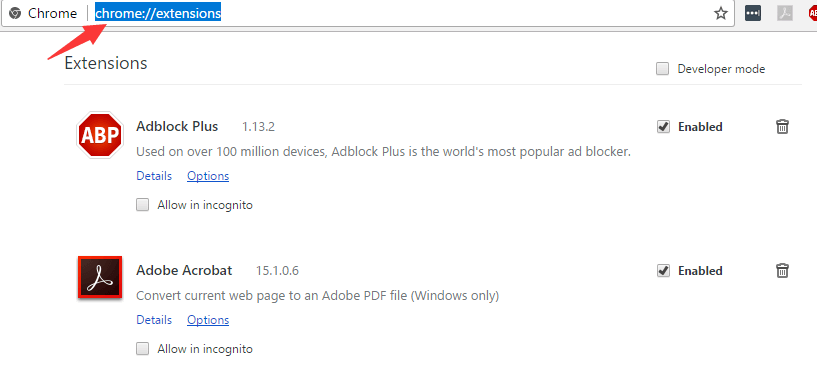Click the Chrome site info icon in address bar
This screenshot has height=384, width=817.
[x=15, y=13]
